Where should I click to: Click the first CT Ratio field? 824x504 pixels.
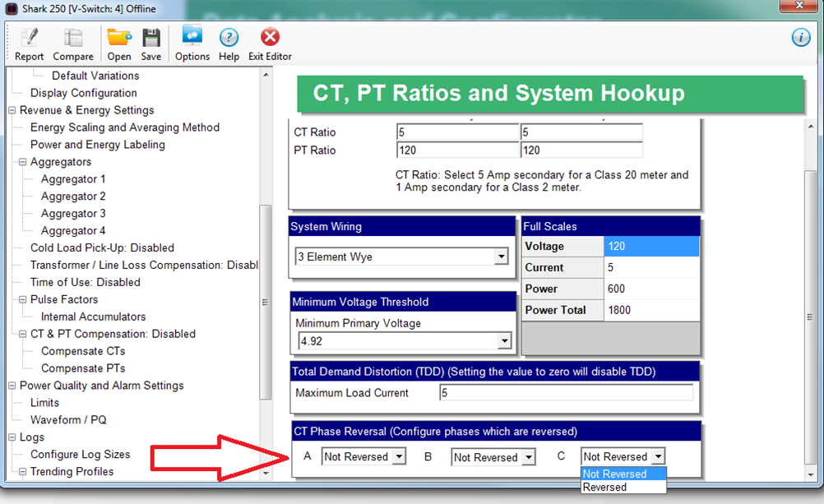[x=457, y=132]
